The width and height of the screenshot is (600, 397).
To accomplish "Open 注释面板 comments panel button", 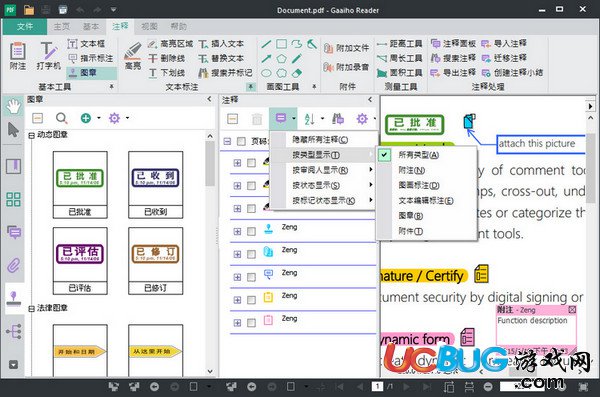I will point(453,44).
